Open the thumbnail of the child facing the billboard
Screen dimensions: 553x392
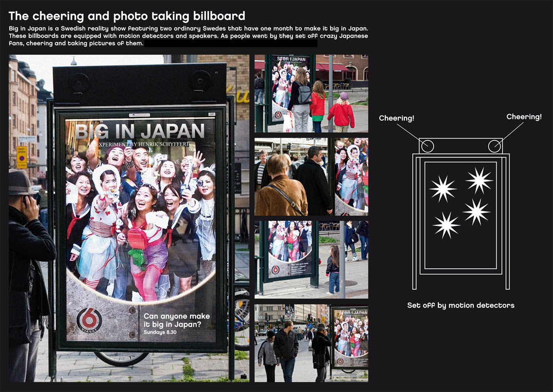tap(311, 259)
